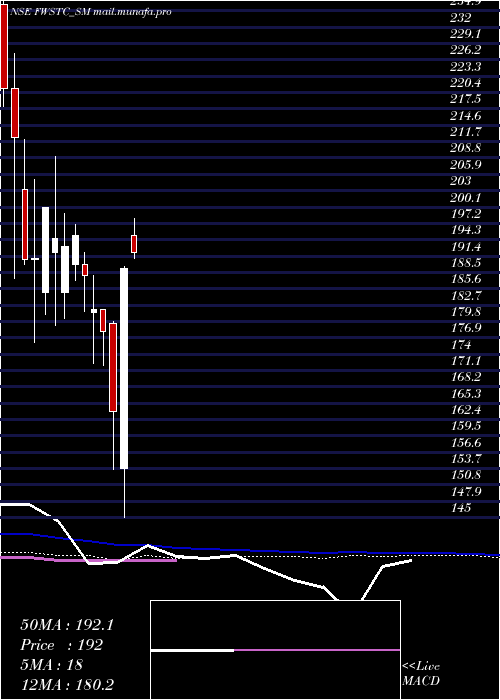This screenshot has height=700, width=500.
Task: Click the 208.8 price axis label
Action: [465, 149]
